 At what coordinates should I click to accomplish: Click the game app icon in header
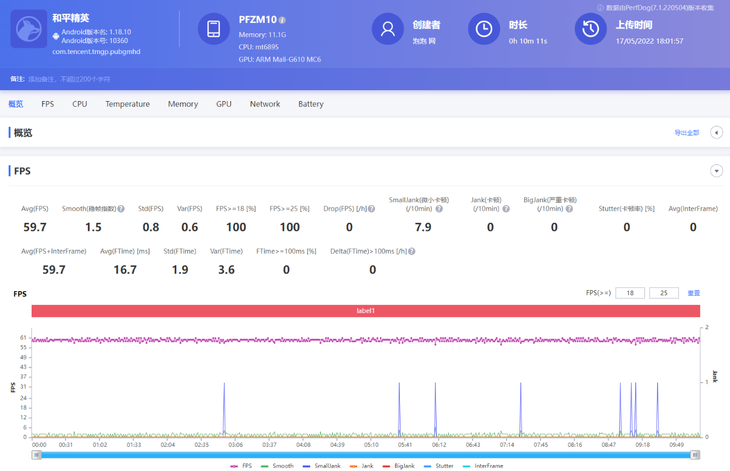[29, 30]
